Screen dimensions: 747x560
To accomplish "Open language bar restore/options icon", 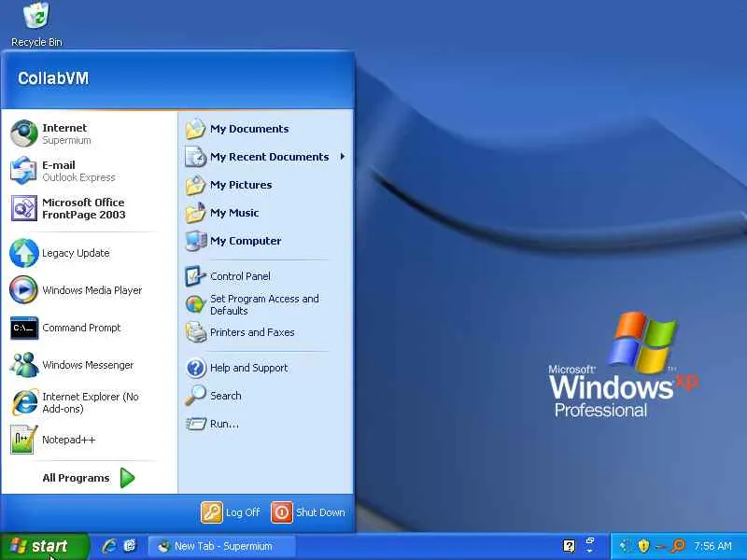I will 590,542.
